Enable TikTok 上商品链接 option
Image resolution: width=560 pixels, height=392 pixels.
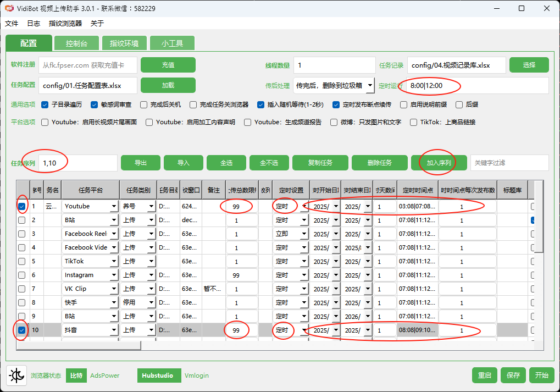tap(414, 122)
